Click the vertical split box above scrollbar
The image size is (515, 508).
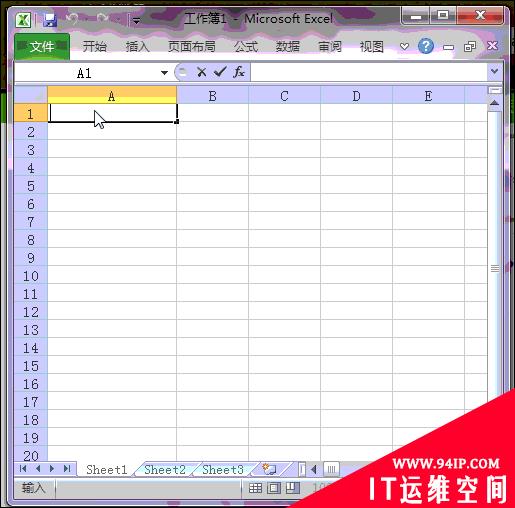495,90
